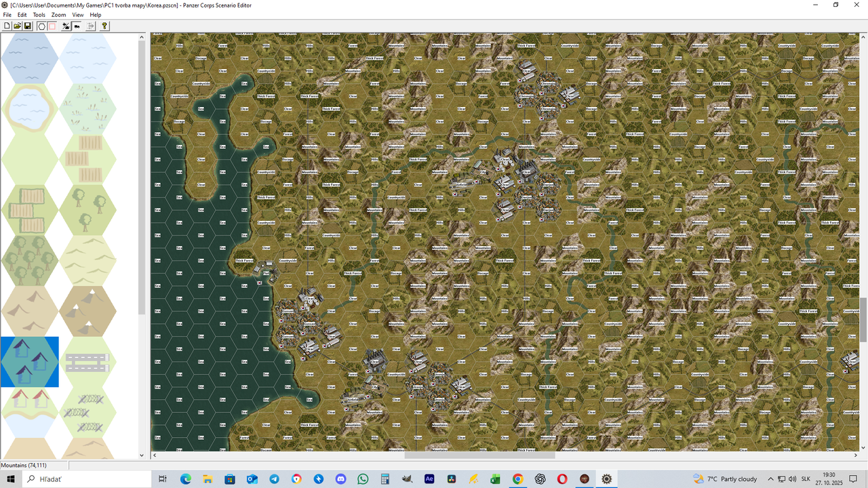This screenshot has height=488, width=868.
Task: Open the Help menu
Action: point(96,15)
